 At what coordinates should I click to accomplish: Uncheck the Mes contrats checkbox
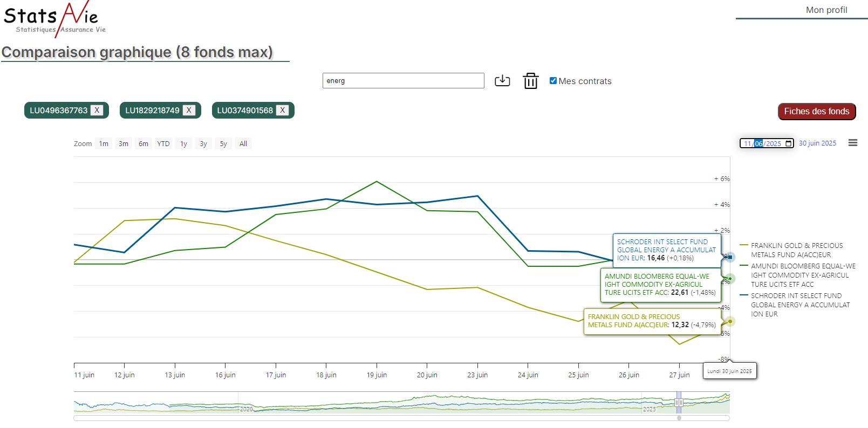(553, 81)
